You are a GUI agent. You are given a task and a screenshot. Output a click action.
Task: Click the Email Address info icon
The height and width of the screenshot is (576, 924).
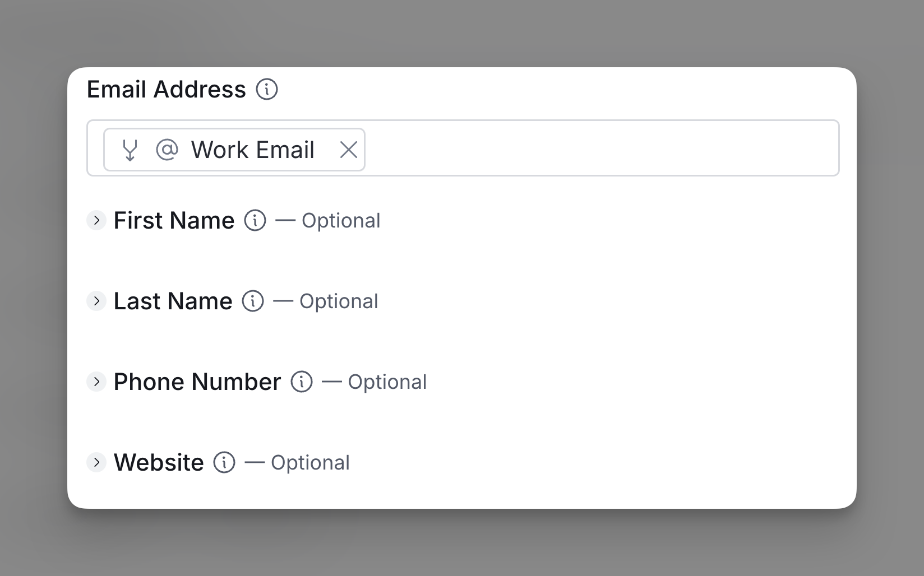click(x=267, y=89)
